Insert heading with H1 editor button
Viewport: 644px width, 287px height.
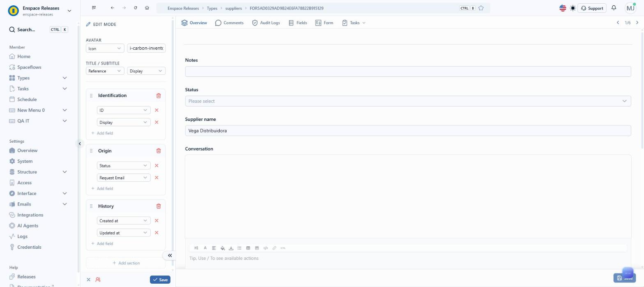196,248
